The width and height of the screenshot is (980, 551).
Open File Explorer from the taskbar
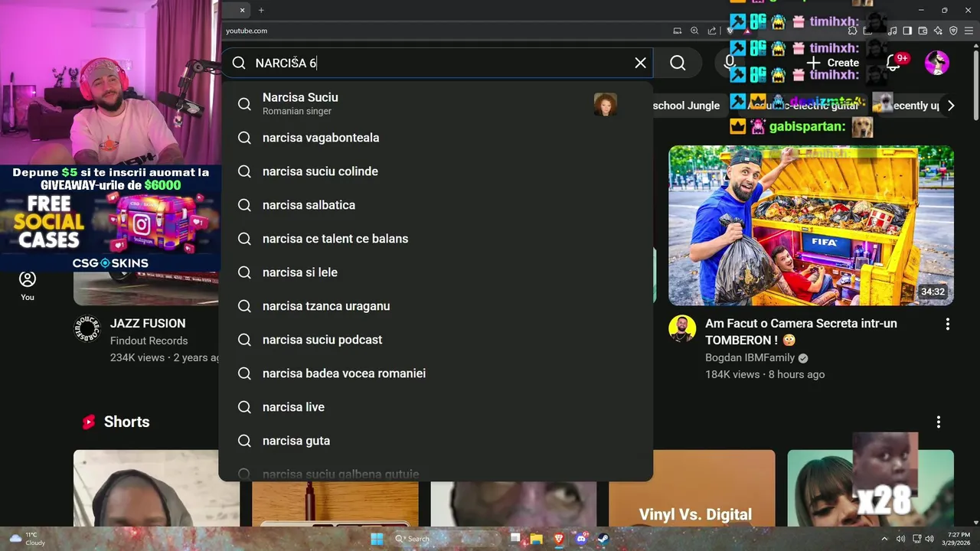point(536,539)
